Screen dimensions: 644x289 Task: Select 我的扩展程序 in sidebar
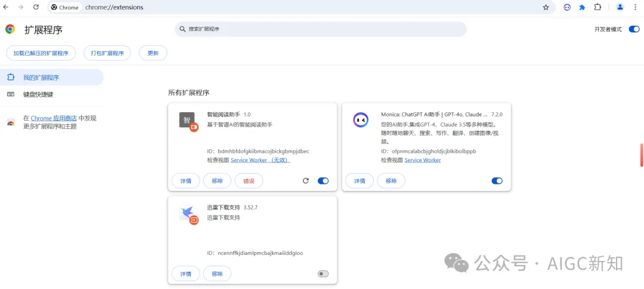[41, 78]
